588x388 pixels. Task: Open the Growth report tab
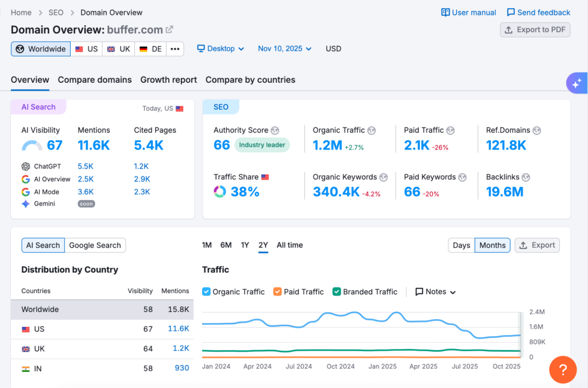pos(168,80)
